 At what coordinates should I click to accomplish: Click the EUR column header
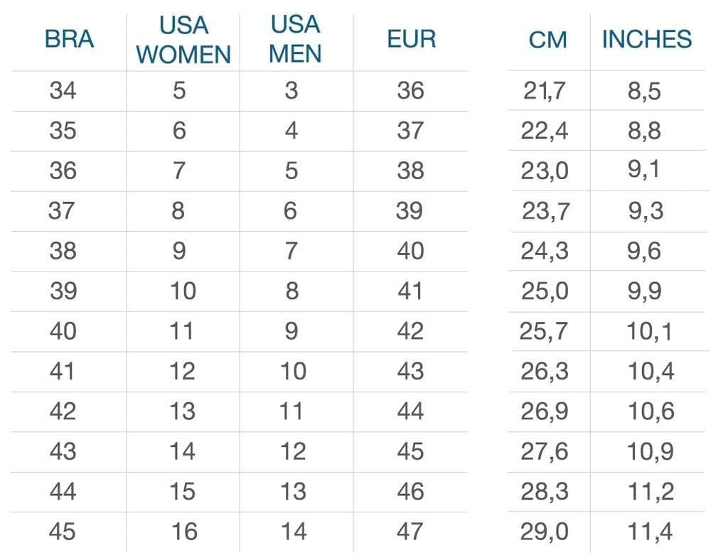point(410,39)
